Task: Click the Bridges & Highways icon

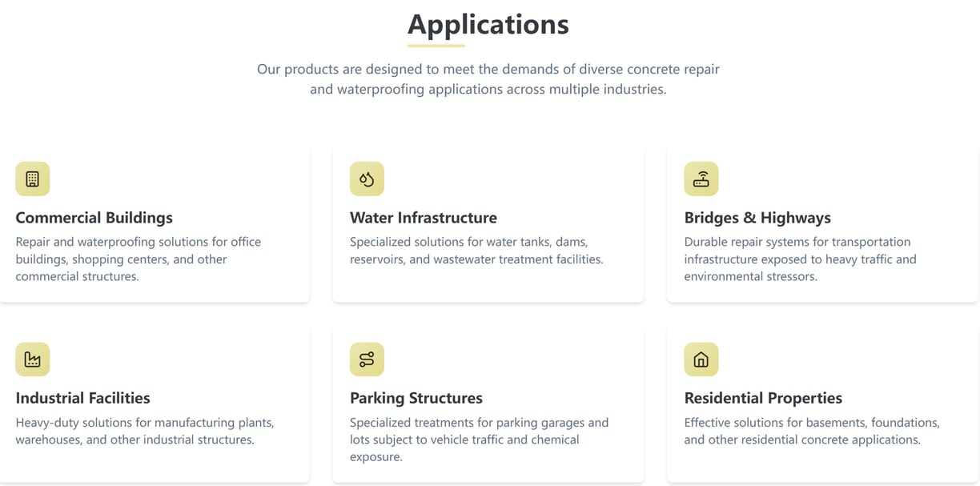Action: pos(701,179)
